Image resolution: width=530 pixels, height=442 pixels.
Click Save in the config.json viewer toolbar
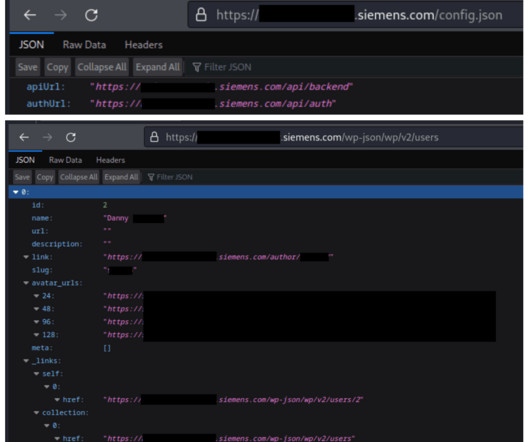click(28, 67)
